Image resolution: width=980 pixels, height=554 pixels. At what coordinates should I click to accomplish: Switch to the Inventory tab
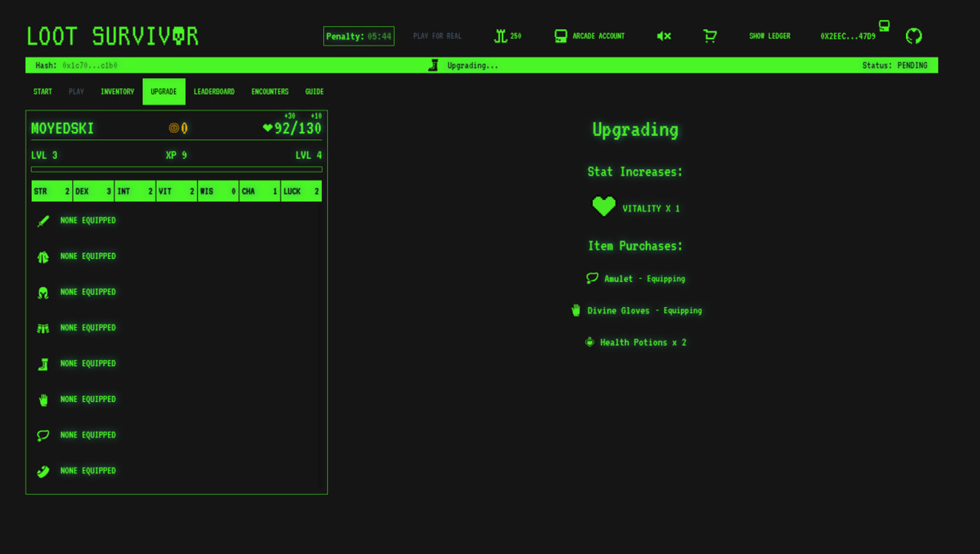(x=117, y=92)
